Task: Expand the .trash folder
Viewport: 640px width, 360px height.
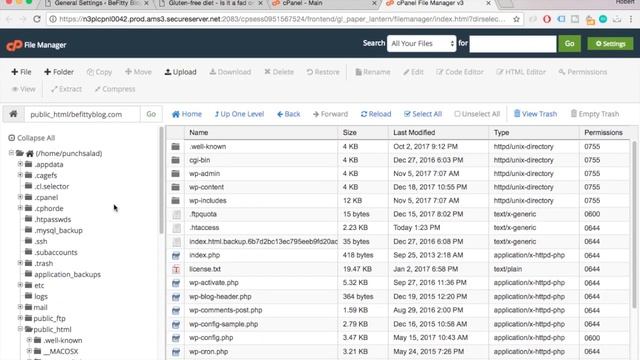Action: coord(20,263)
